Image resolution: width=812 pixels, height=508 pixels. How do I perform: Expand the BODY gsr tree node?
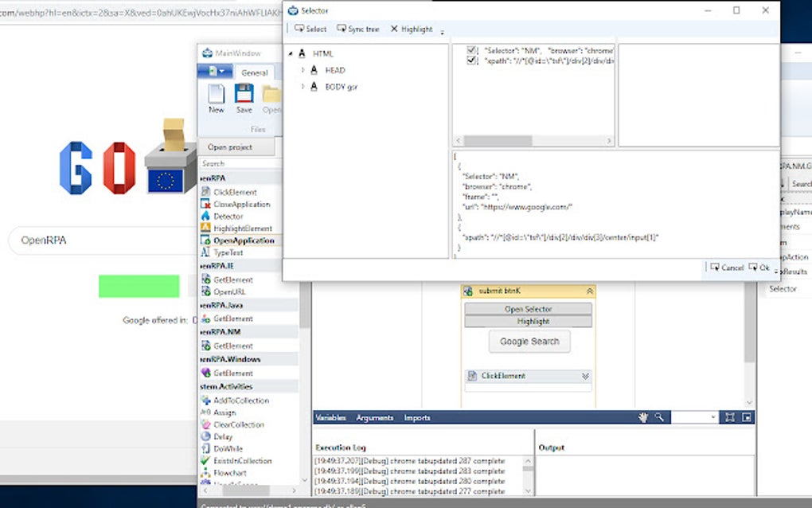pyautogui.click(x=303, y=87)
